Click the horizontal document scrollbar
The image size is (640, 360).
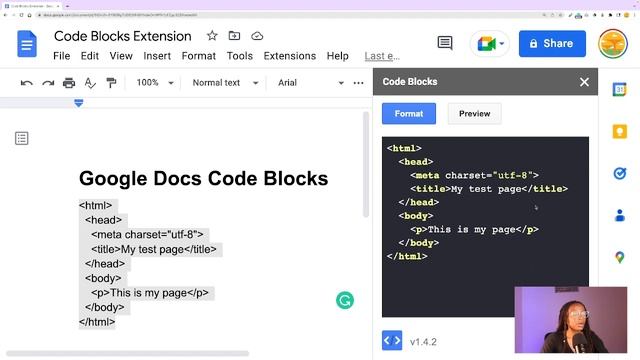tap(127, 353)
